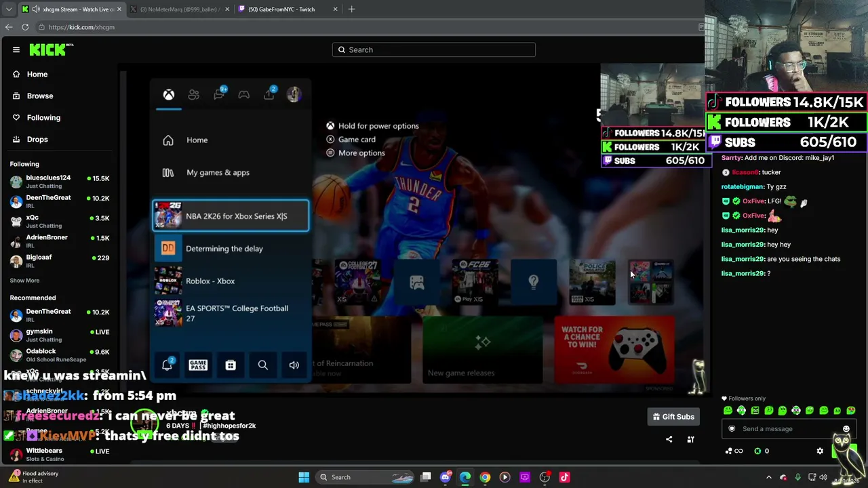Open the Windows Start menu

pyautogui.click(x=304, y=477)
